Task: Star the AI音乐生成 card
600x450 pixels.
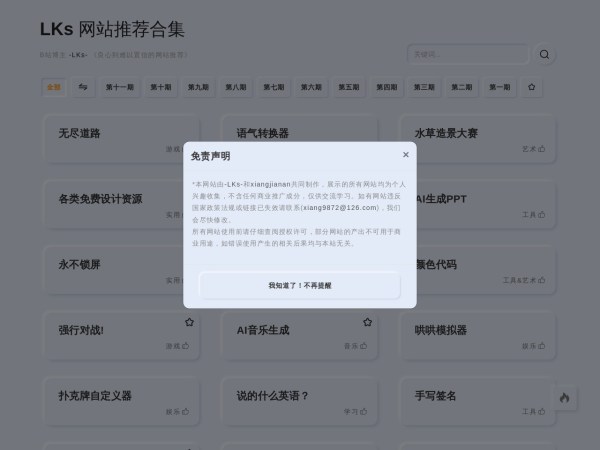Action: pos(367,322)
